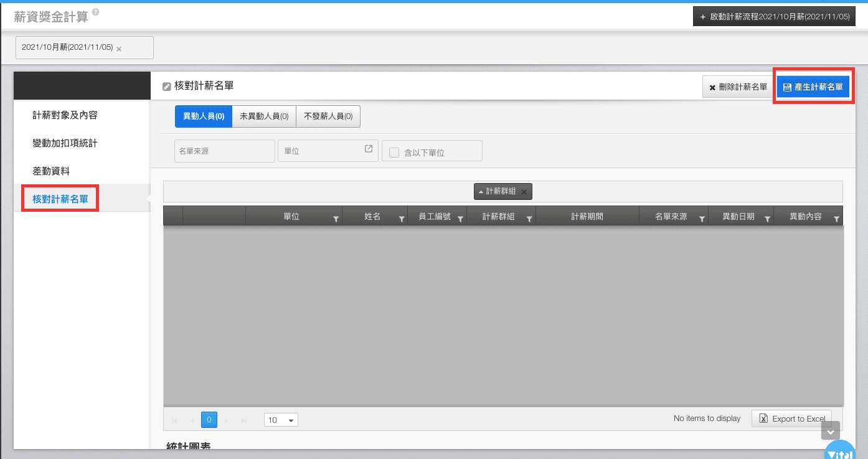The image size is (868, 459).
Task: Switch to the 未異動人員(0) tab
Action: point(263,116)
